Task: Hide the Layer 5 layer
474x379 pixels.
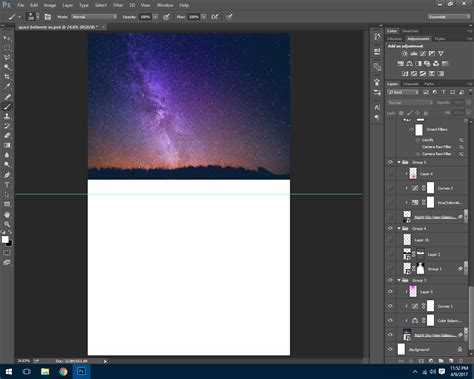Action: (390, 292)
